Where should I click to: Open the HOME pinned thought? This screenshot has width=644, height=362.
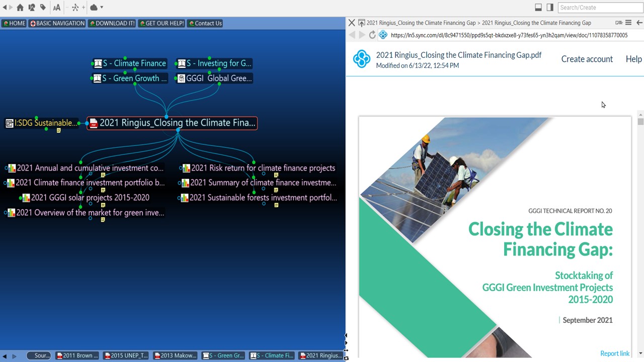point(14,23)
